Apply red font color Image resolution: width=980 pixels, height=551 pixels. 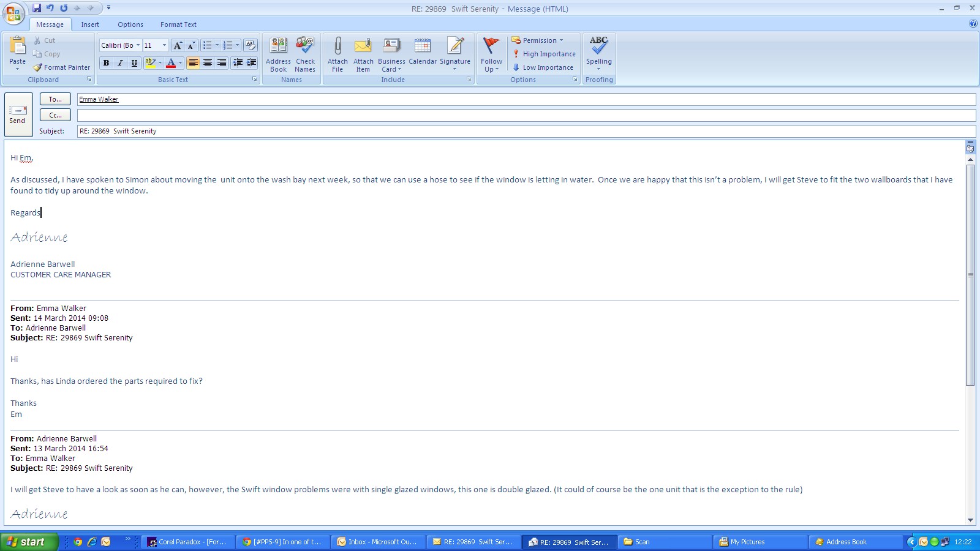(171, 63)
